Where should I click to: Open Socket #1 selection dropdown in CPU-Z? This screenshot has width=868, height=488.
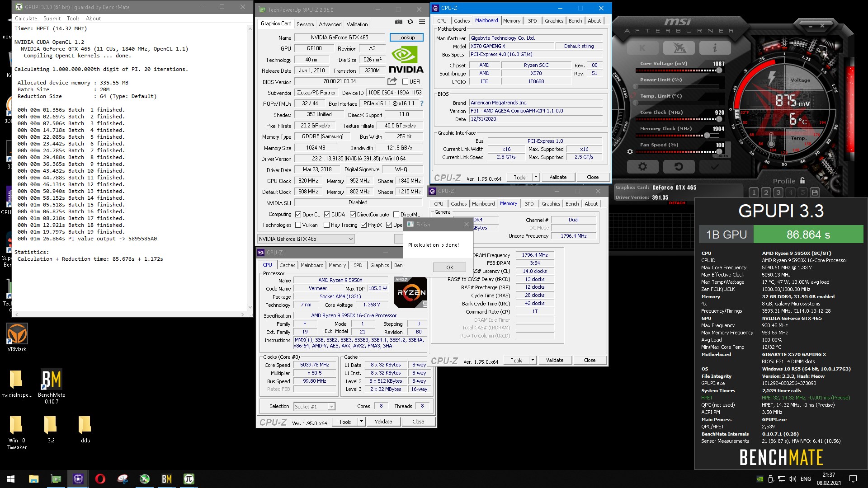point(314,407)
